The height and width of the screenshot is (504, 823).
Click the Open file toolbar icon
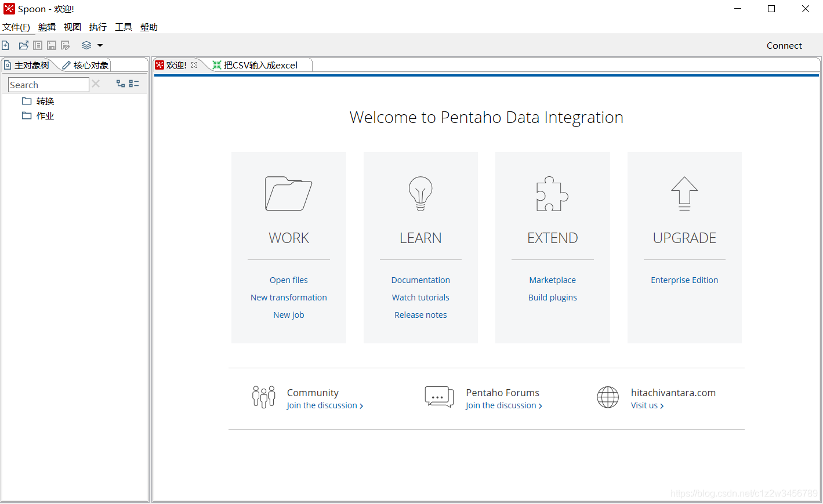[x=24, y=45]
